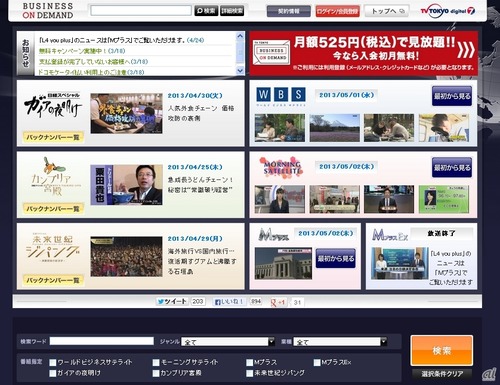Screen dimensions: 500x385
Task: Click the Business On Demand logo
Action: (x=48, y=11)
